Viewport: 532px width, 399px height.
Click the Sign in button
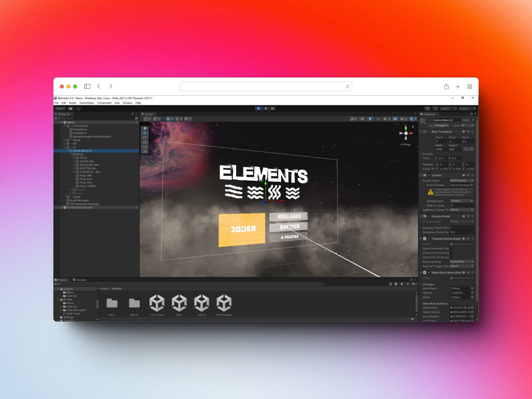coord(60,108)
